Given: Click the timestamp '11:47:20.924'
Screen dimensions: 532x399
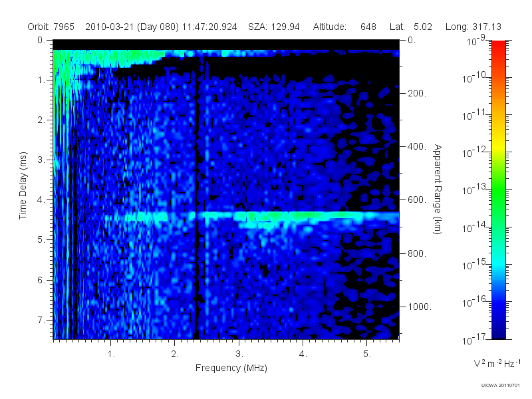Looking at the screenshot, I should [x=209, y=27].
